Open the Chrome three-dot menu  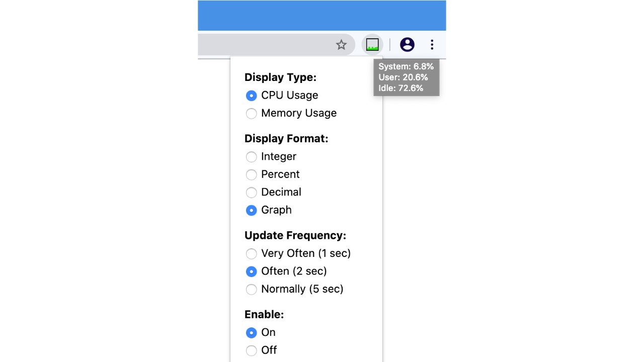(x=432, y=45)
